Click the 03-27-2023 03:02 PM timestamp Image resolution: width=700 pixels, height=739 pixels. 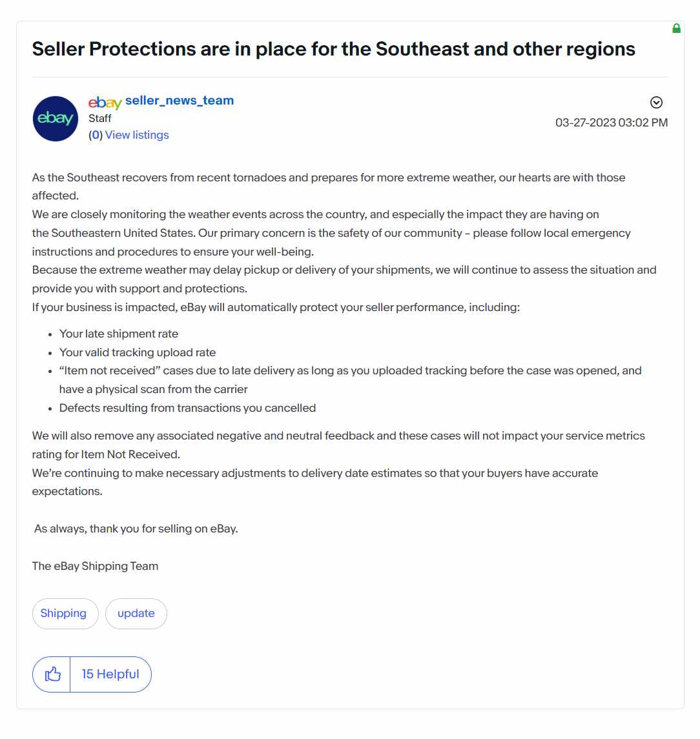612,123
